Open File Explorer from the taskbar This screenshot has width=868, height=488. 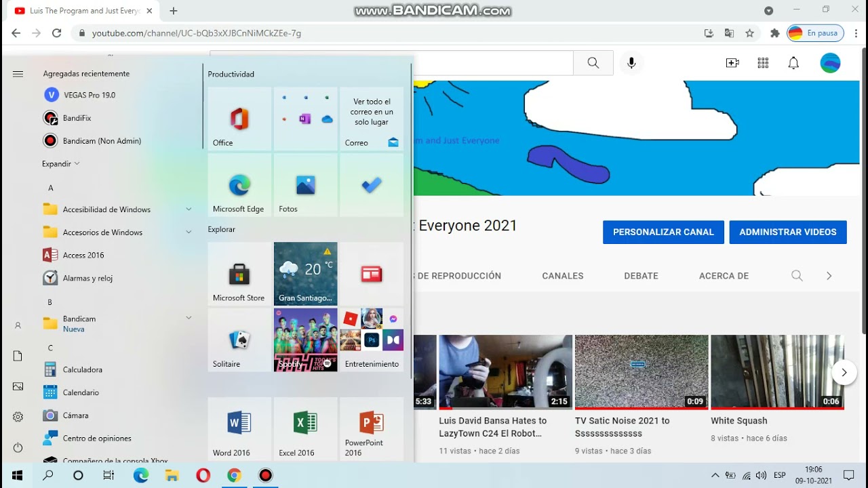pos(172,475)
